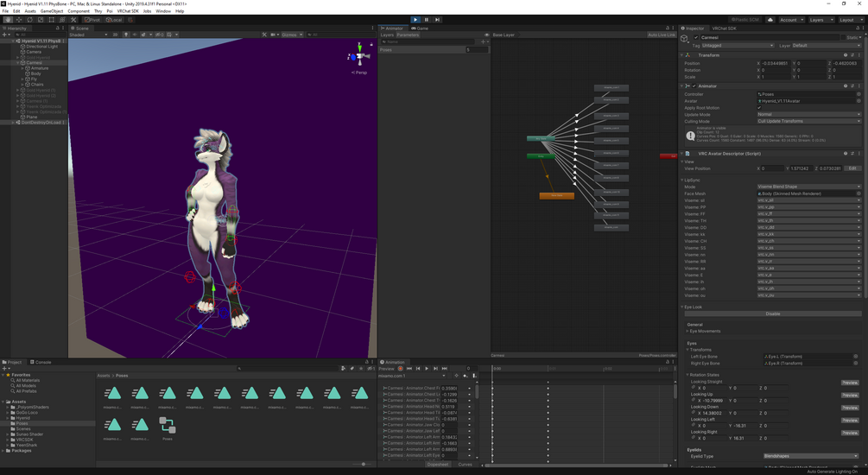The width and height of the screenshot is (868, 475).
Task: Switch to the Game tab
Action: point(420,28)
